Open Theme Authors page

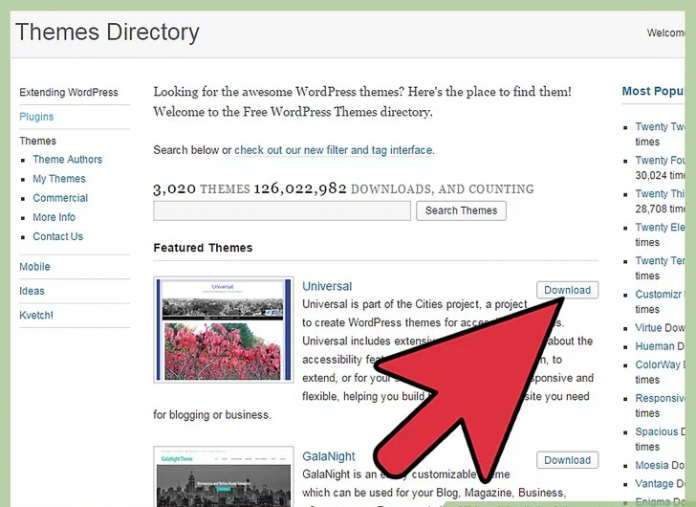[x=67, y=159]
